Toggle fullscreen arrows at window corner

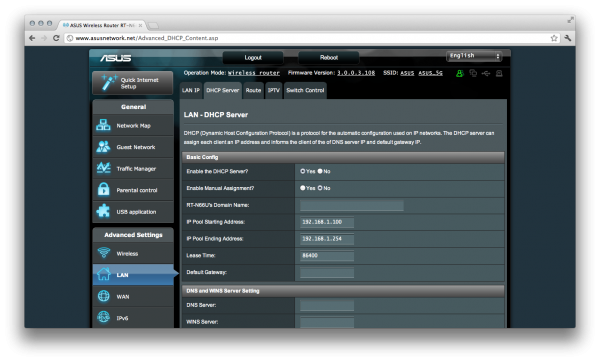click(571, 20)
